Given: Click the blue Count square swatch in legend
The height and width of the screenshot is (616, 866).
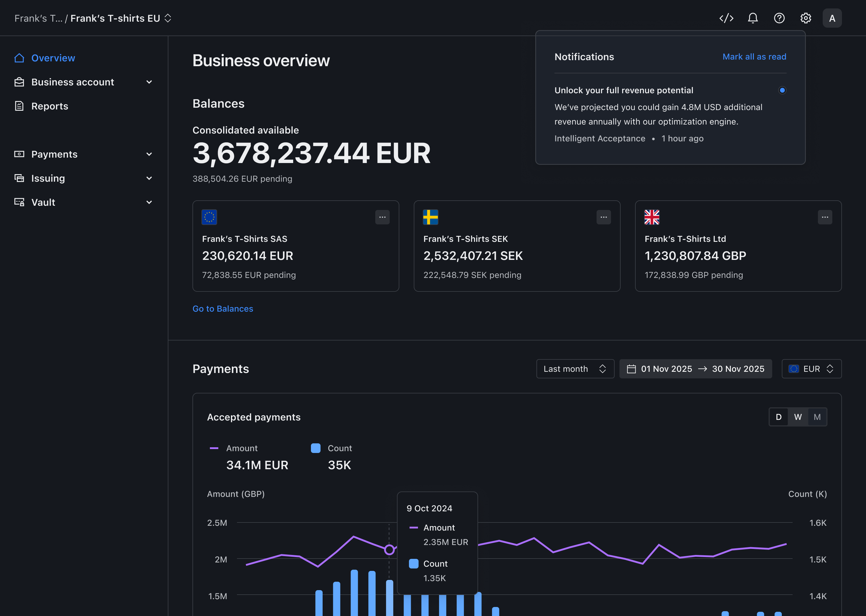Looking at the screenshot, I should point(315,448).
